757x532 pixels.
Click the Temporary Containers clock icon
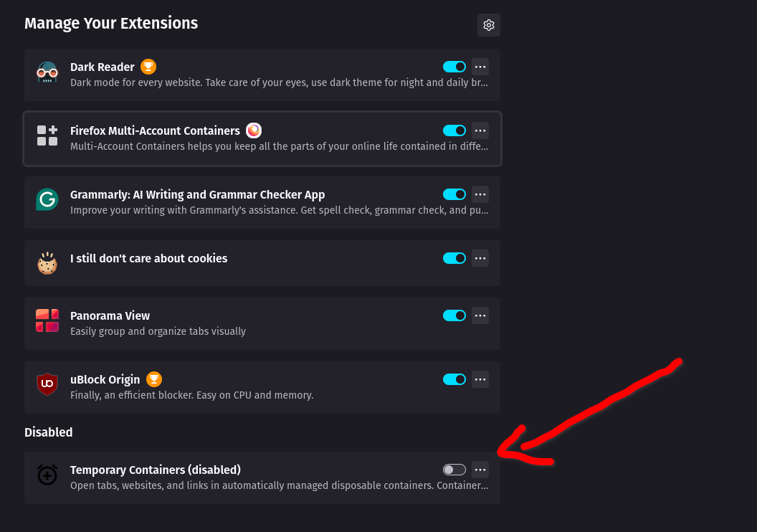[47, 475]
